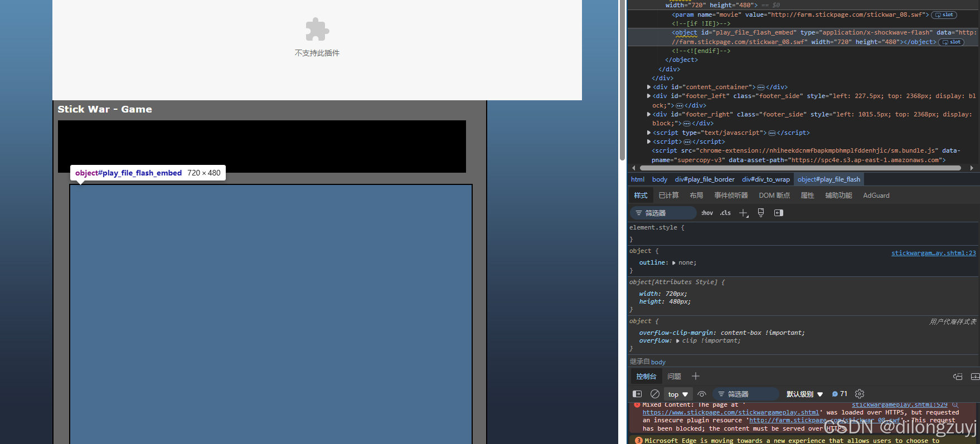
Task: Select html in the breadcrumb
Action: 638,179
